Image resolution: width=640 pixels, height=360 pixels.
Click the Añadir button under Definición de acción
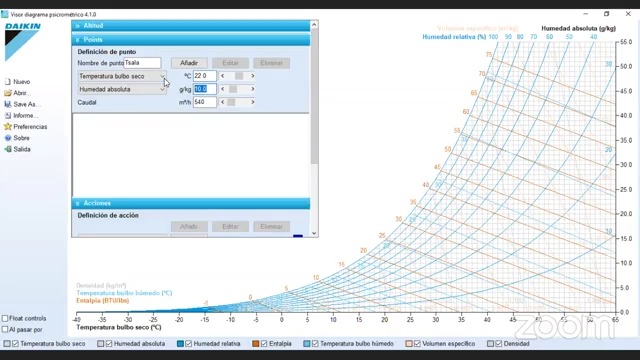189,227
